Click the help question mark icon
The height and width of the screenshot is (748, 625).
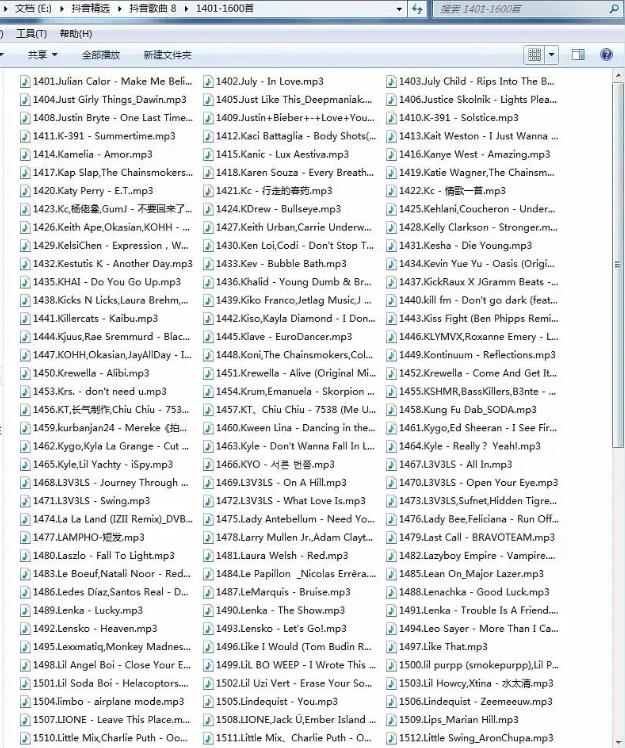(x=606, y=55)
